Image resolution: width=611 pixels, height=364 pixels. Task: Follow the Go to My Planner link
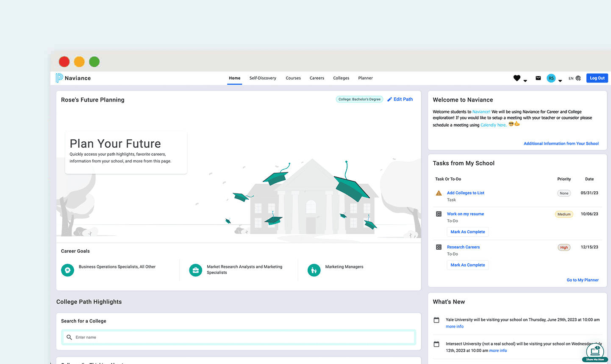(583, 280)
